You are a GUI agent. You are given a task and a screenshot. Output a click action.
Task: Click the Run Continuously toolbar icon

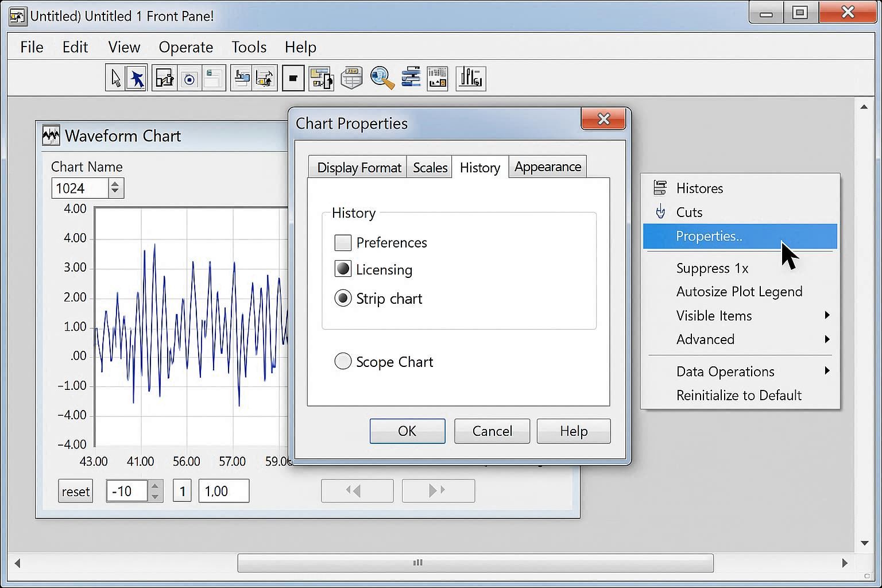[x=189, y=77]
